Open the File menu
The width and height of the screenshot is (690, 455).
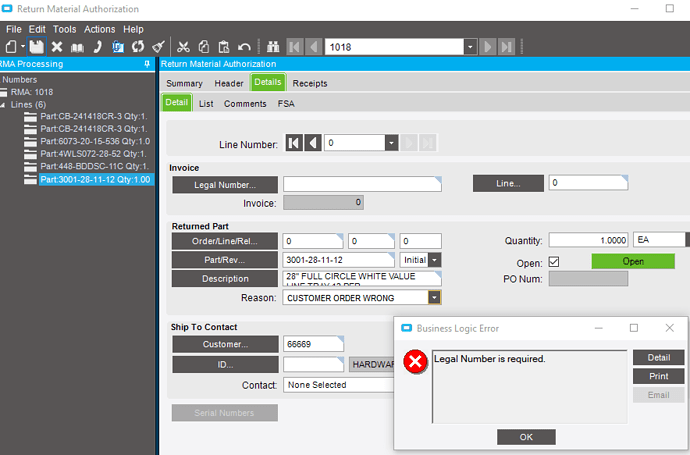14,29
